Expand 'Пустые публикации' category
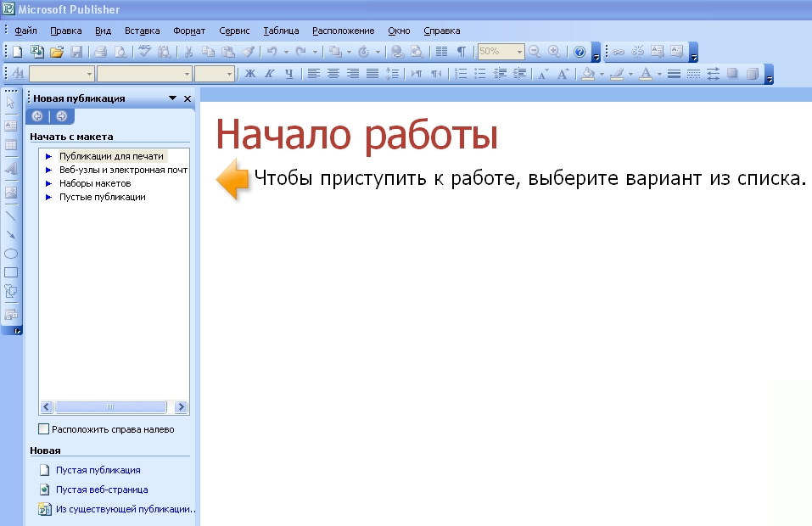 click(x=48, y=197)
